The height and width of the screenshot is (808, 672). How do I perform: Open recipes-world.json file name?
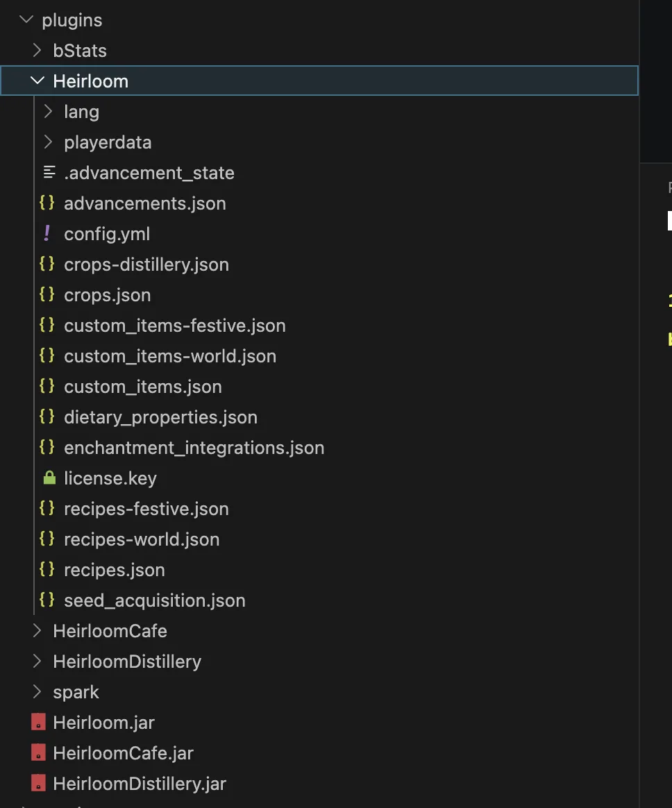point(142,539)
